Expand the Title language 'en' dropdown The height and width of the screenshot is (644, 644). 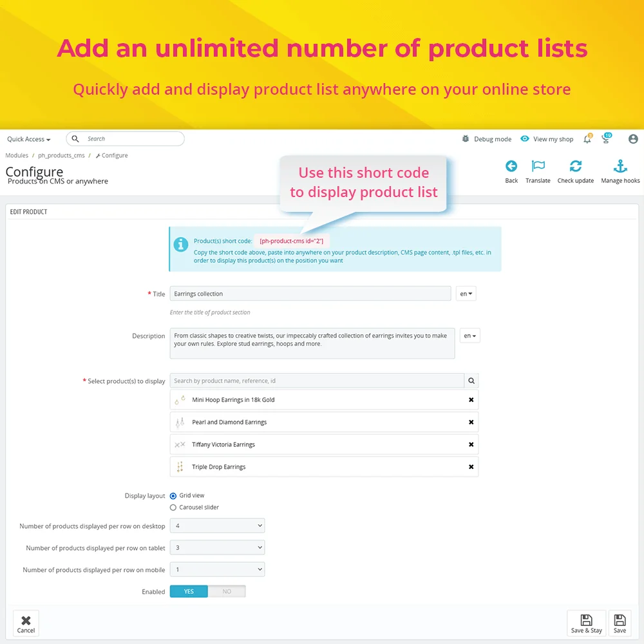[466, 294]
